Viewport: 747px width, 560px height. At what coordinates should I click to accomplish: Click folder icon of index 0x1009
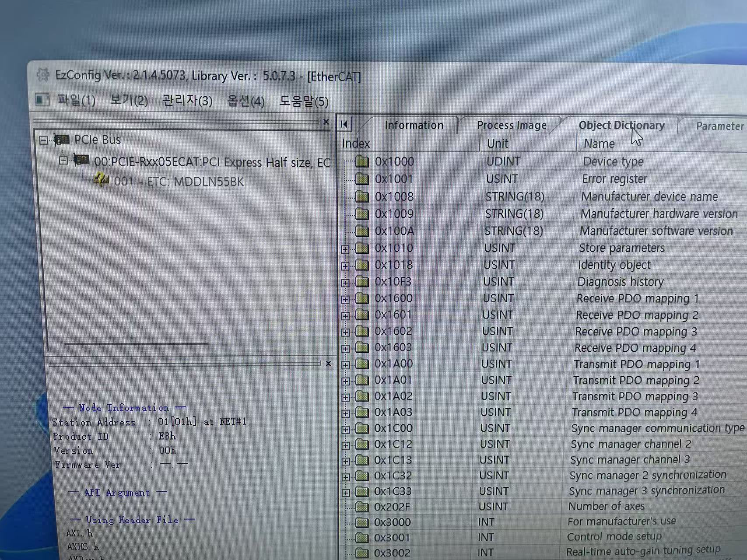click(x=362, y=214)
